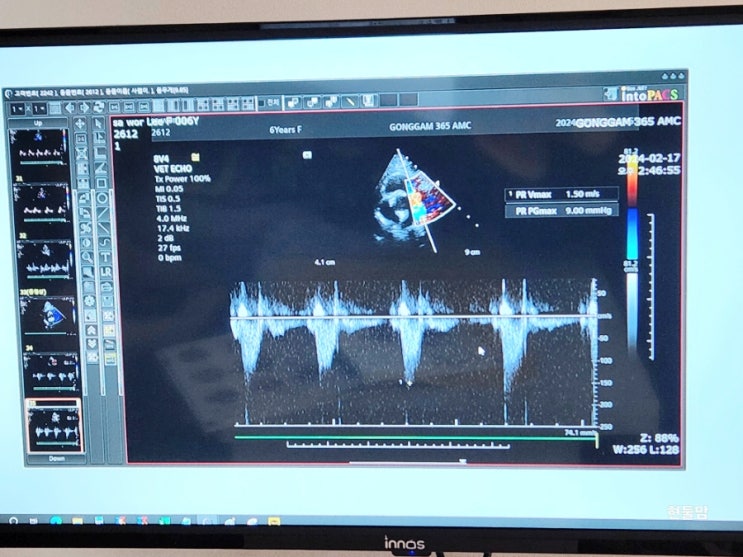Open thumbnail labeled 32

pos(45,260)
